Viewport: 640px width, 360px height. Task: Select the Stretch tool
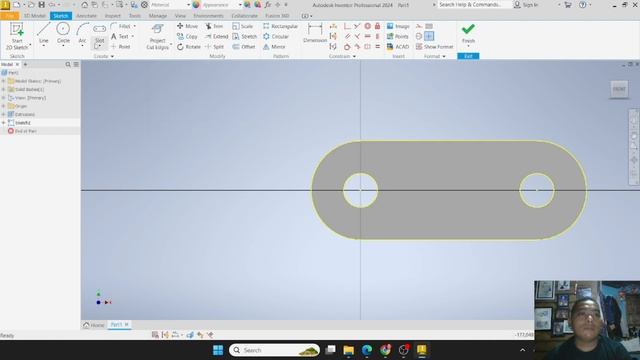244,36
